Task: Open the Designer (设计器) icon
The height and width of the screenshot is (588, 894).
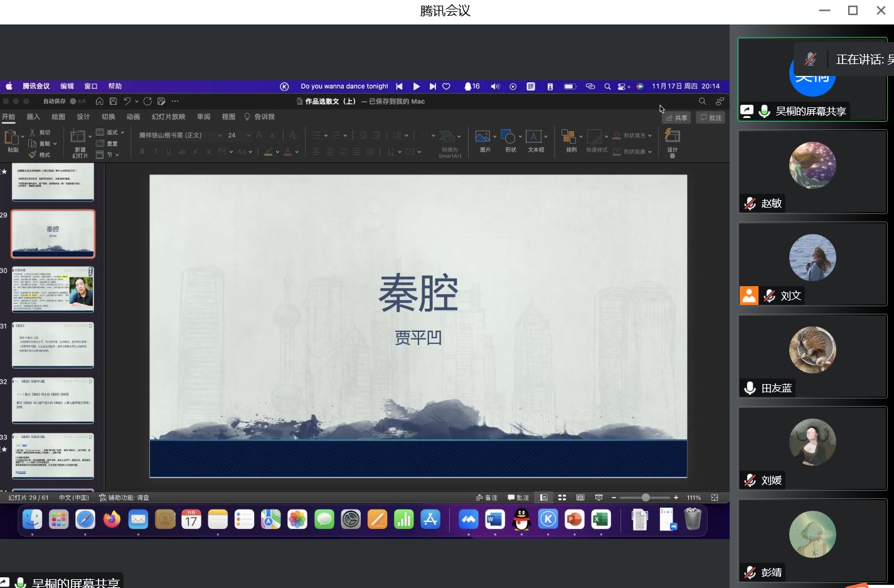Action: coord(672,137)
